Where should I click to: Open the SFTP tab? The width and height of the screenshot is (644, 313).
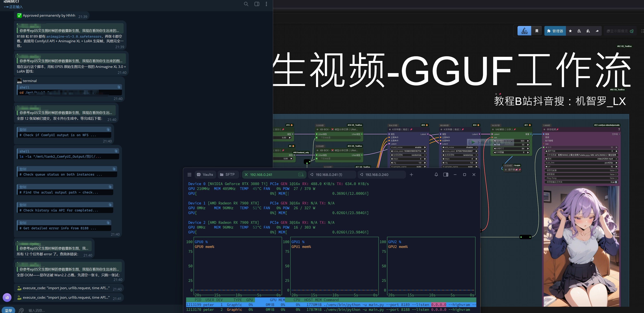(x=227, y=175)
